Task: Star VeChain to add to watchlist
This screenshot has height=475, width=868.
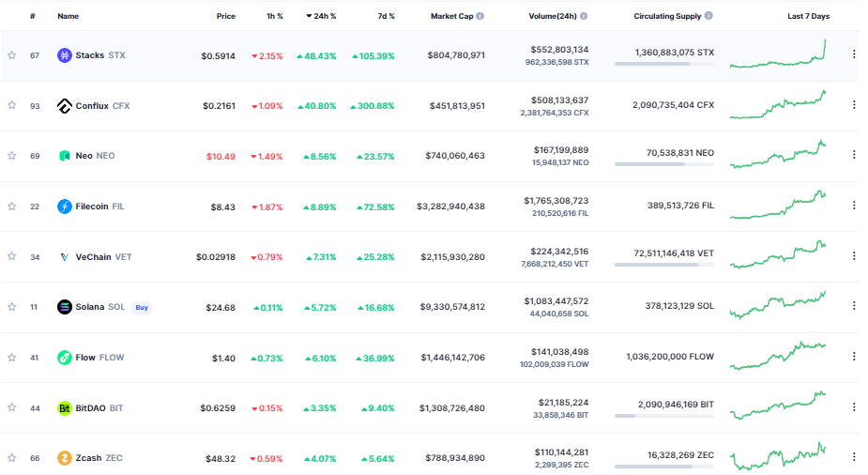Action: (11, 256)
